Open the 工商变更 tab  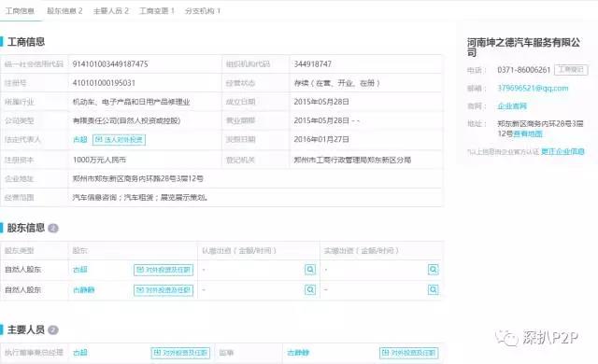[157, 11]
